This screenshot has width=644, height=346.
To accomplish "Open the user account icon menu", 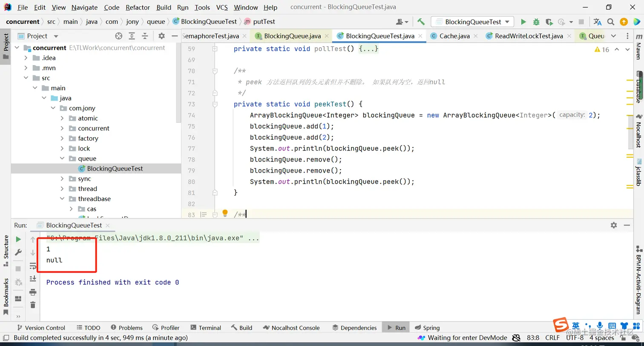I will (402, 22).
